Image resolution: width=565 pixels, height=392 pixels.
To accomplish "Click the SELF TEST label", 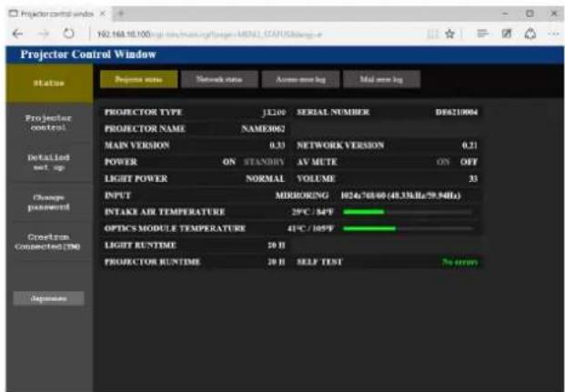I will [x=319, y=262].
